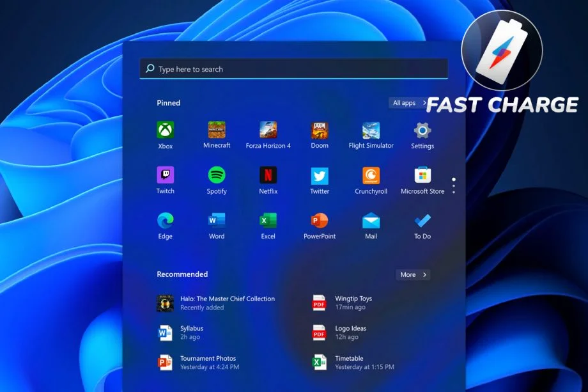Open Forza Horizon 4
Image resolution: width=588 pixels, height=392 pixels.
pos(268,130)
